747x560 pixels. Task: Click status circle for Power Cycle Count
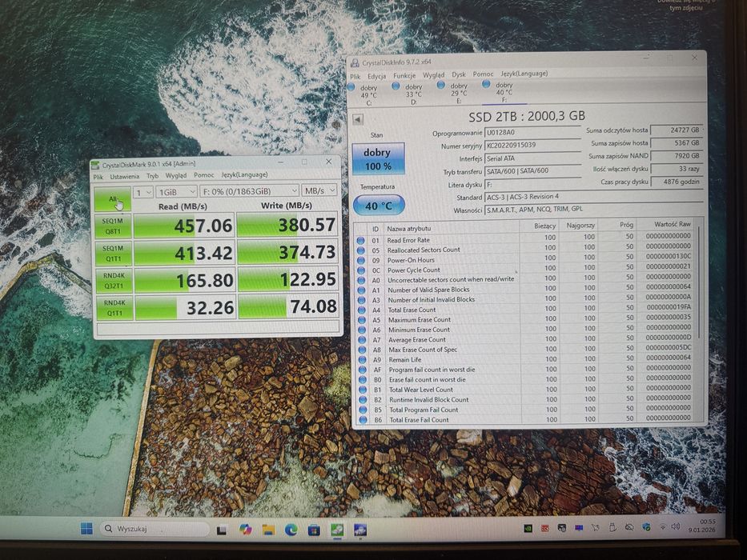(361, 271)
